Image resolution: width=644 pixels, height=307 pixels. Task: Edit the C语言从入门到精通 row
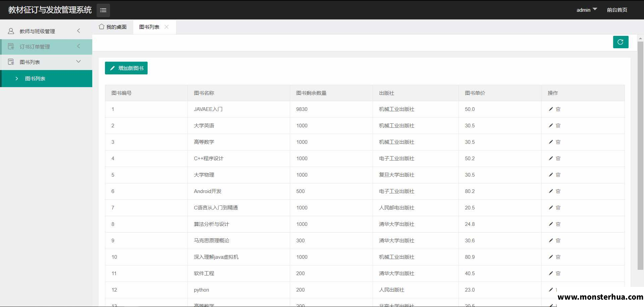click(x=551, y=207)
